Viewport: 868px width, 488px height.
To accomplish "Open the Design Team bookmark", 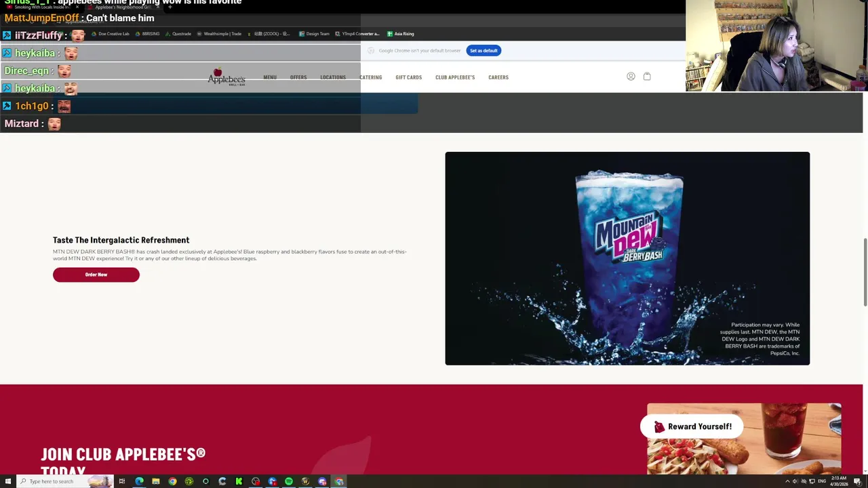I will 314,34.
